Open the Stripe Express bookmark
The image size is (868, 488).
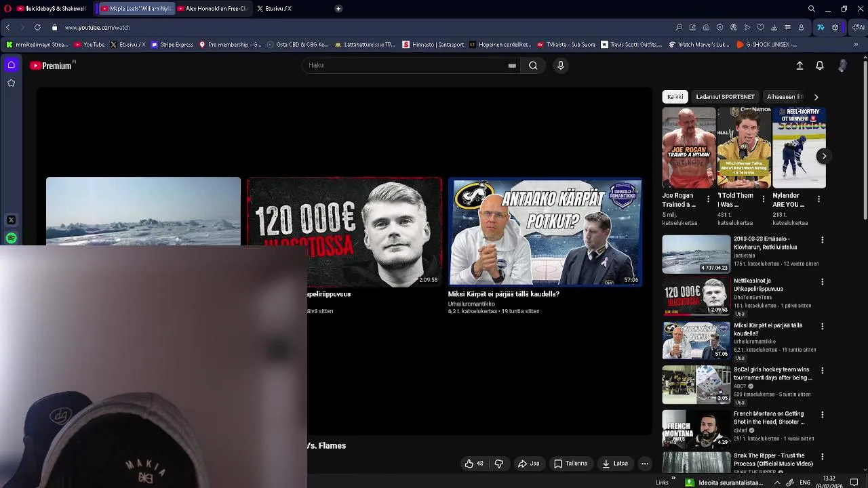click(172, 45)
